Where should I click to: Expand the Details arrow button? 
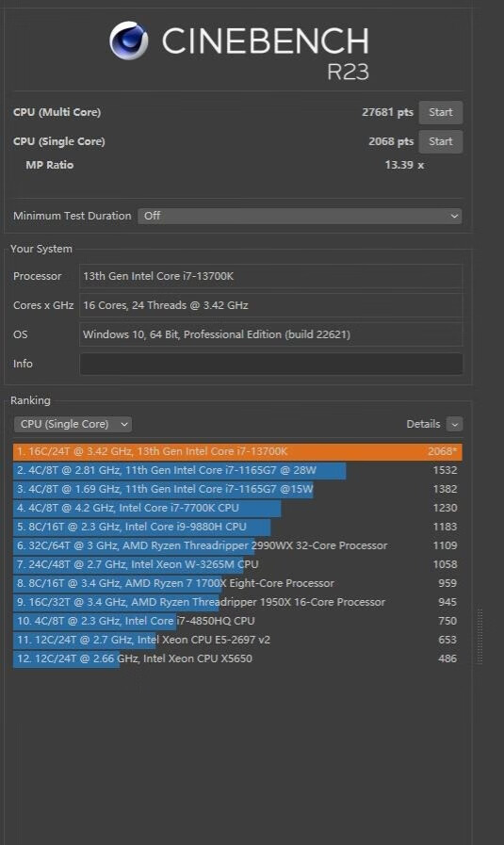click(x=454, y=424)
